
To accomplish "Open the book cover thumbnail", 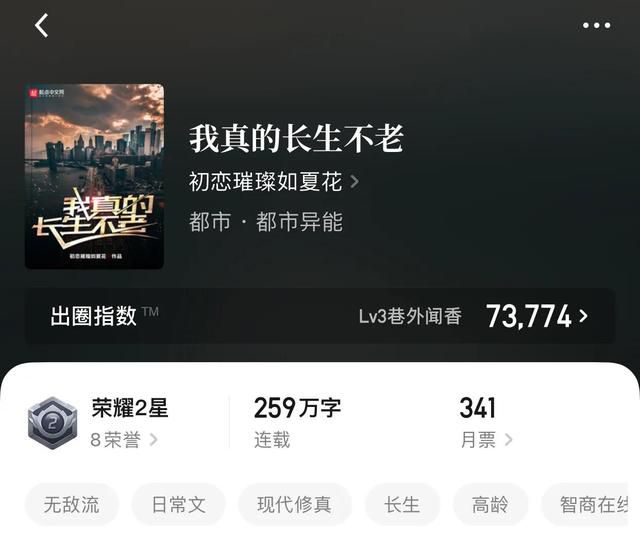I will (x=94, y=176).
